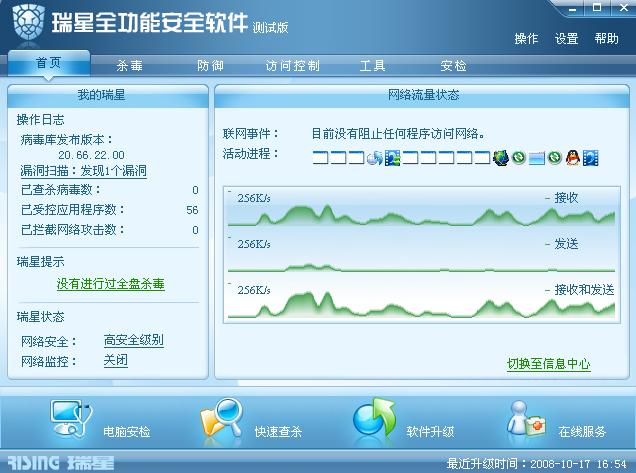Image resolution: width=636 pixels, height=473 pixels.
Task: Click the green sync icon beside dark globe
Action: coord(519,157)
